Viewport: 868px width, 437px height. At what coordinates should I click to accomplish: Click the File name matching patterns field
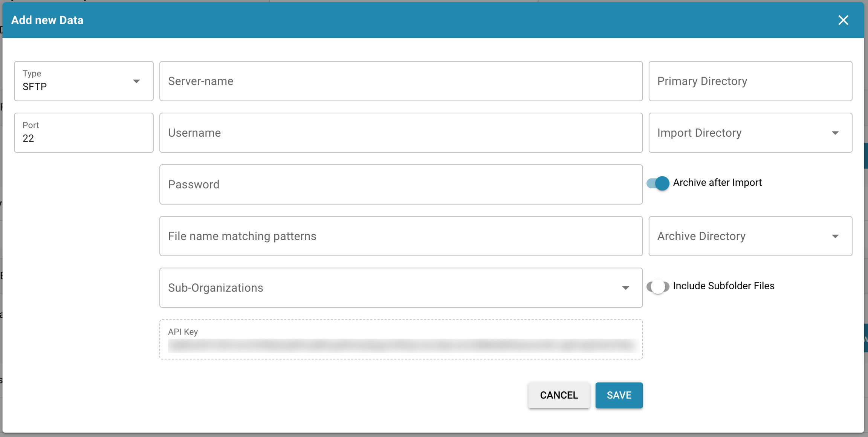coord(401,236)
